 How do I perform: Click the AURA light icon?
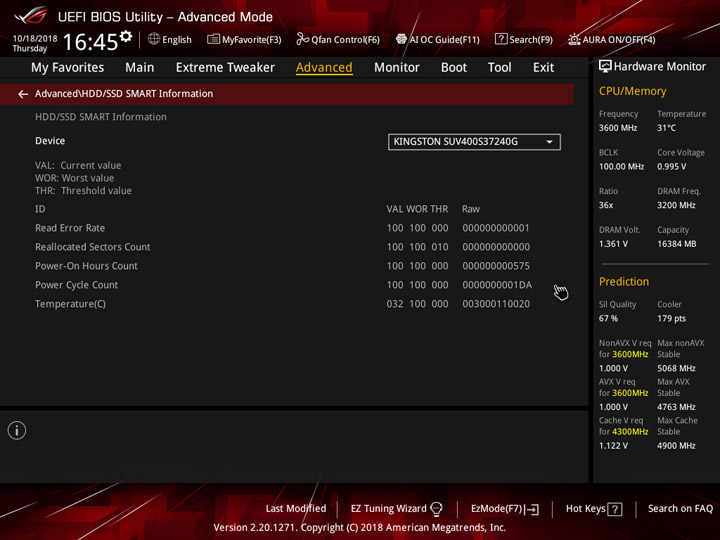coord(574,39)
